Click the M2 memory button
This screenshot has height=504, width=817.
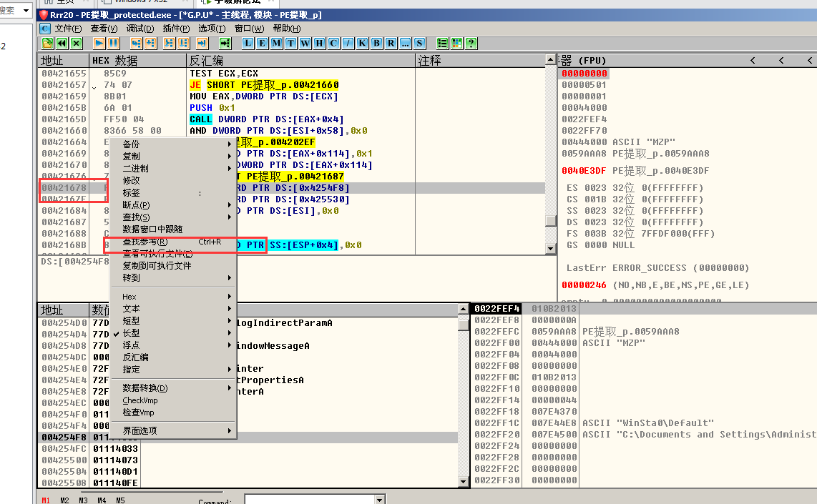[x=64, y=500]
